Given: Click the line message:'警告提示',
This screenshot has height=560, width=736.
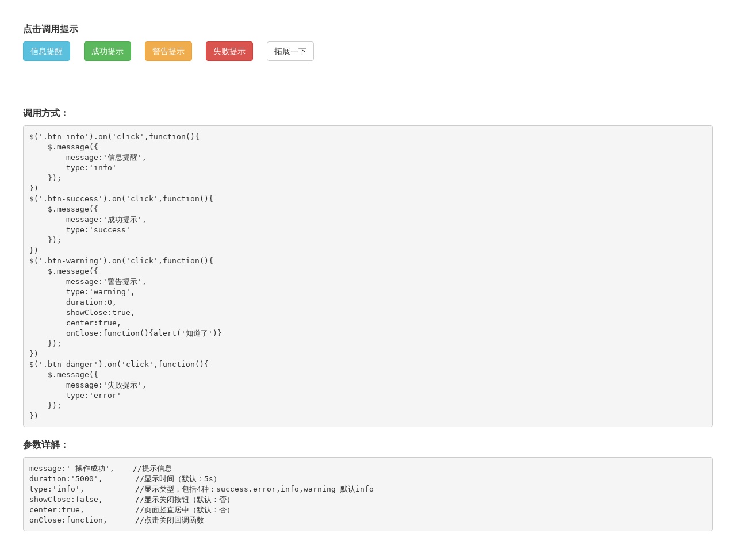Looking at the screenshot, I should (106, 282).
